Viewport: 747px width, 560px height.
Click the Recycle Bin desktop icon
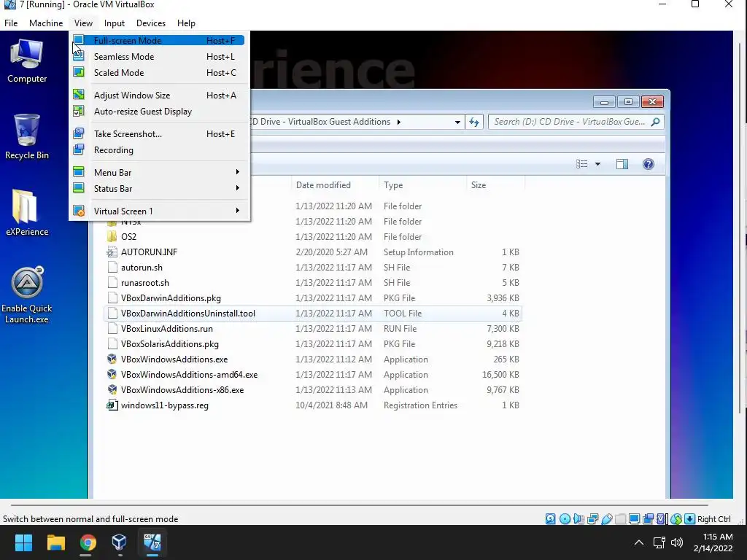pos(27,137)
